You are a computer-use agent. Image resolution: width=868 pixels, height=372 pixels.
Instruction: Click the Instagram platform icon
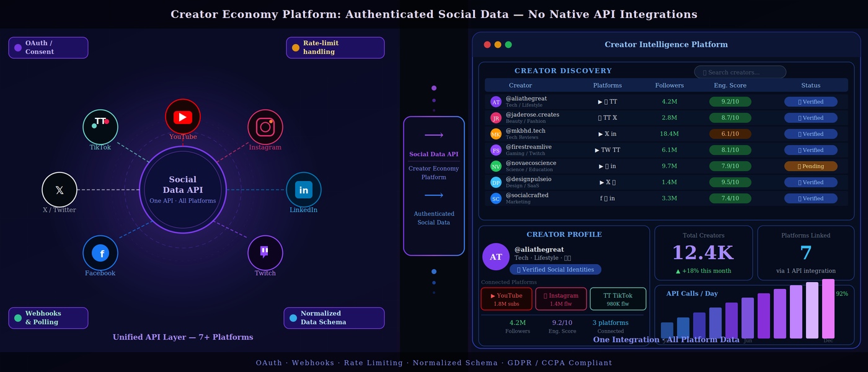pyautogui.click(x=265, y=126)
